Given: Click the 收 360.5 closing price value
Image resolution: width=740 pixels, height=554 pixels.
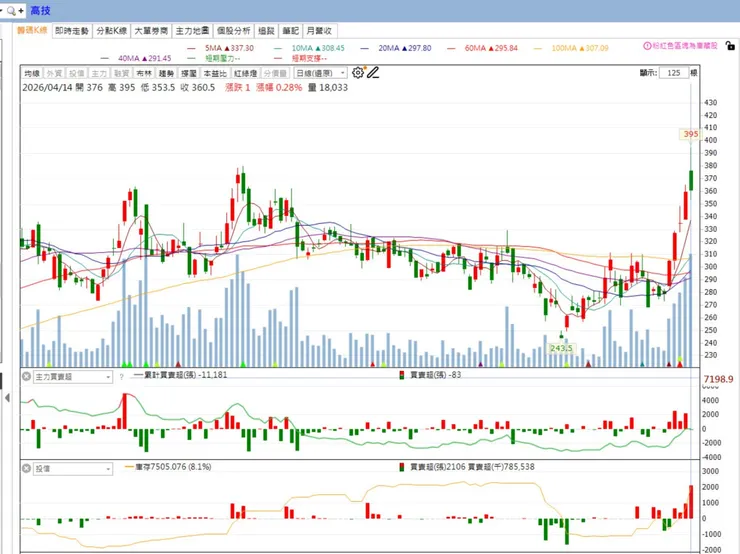Looking at the screenshot, I should pyautogui.click(x=197, y=87).
